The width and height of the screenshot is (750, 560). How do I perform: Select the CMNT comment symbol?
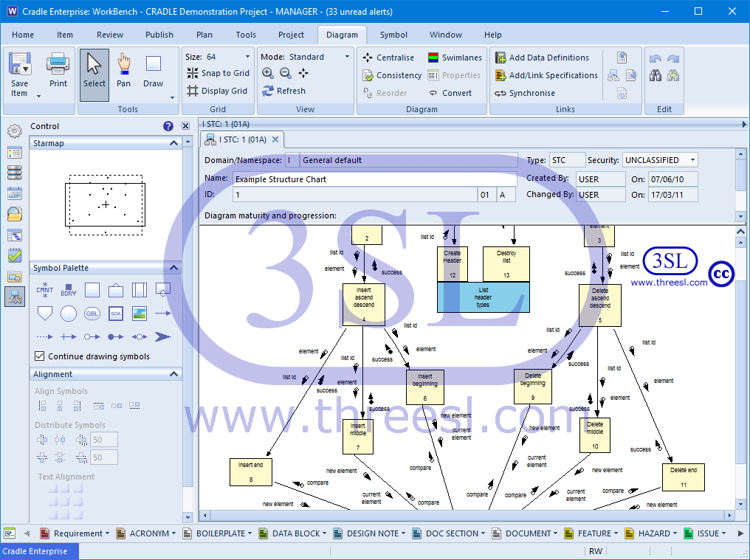44,290
